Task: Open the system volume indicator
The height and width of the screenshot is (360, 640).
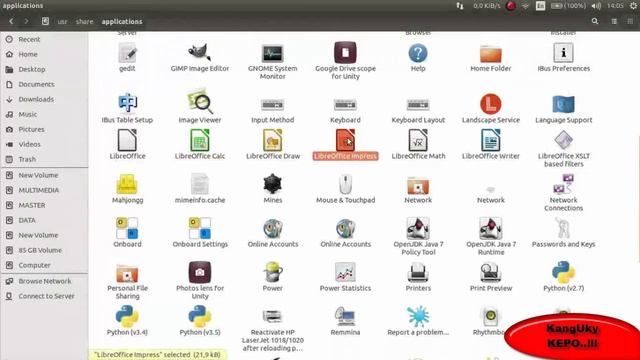Action: (x=596, y=6)
